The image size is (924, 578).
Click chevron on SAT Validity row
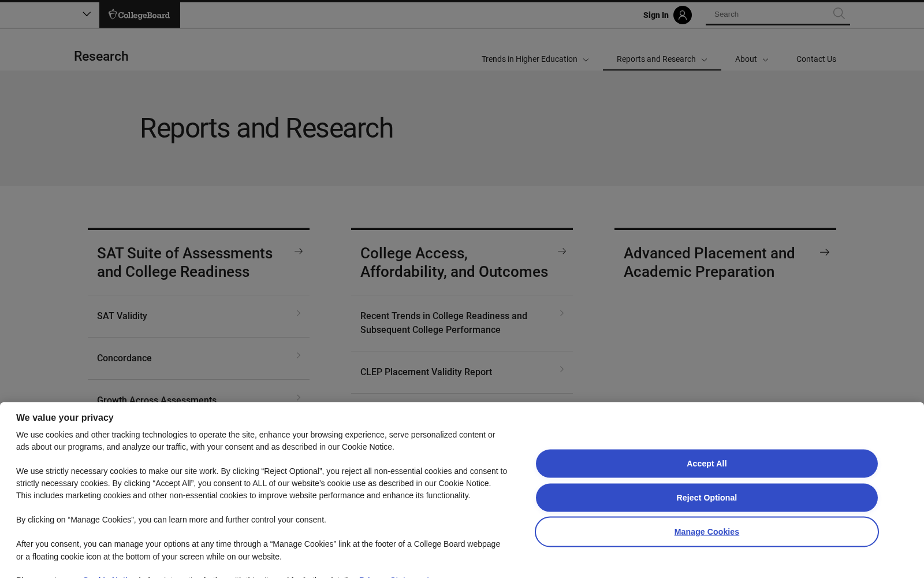pos(299,313)
